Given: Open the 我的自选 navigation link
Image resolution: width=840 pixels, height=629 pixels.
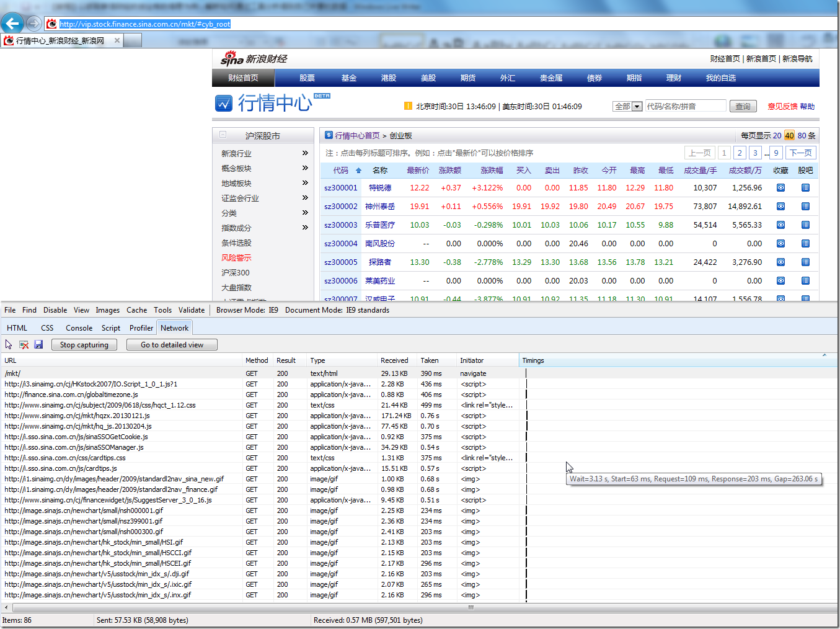Looking at the screenshot, I should coord(720,78).
